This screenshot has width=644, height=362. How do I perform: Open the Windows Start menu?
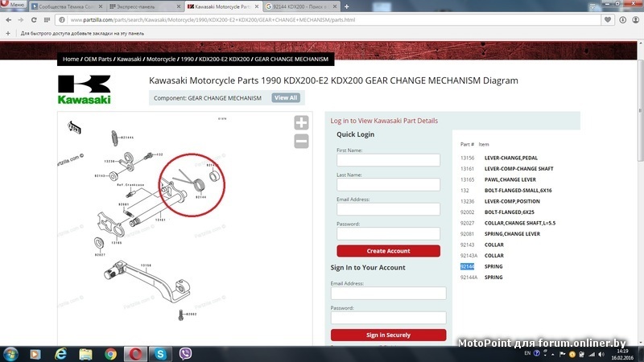tap(10, 354)
